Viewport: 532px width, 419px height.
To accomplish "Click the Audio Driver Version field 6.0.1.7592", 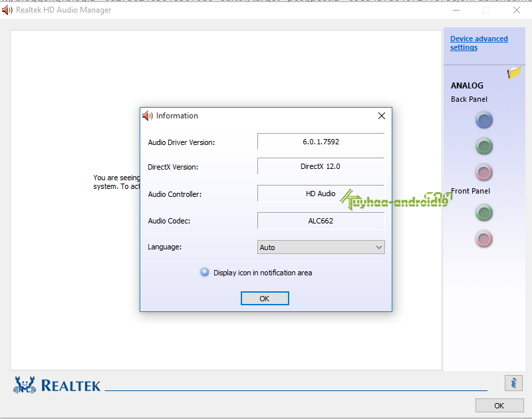I will [x=321, y=142].
